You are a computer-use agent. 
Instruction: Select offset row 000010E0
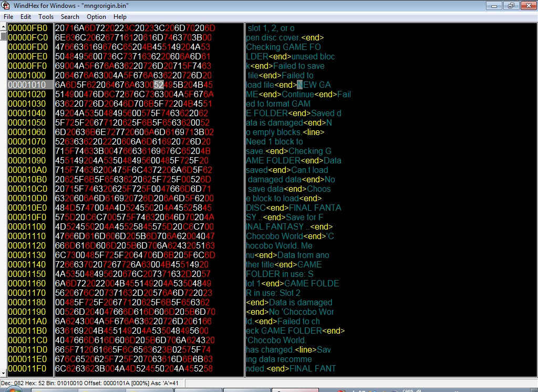pos(27,208)
